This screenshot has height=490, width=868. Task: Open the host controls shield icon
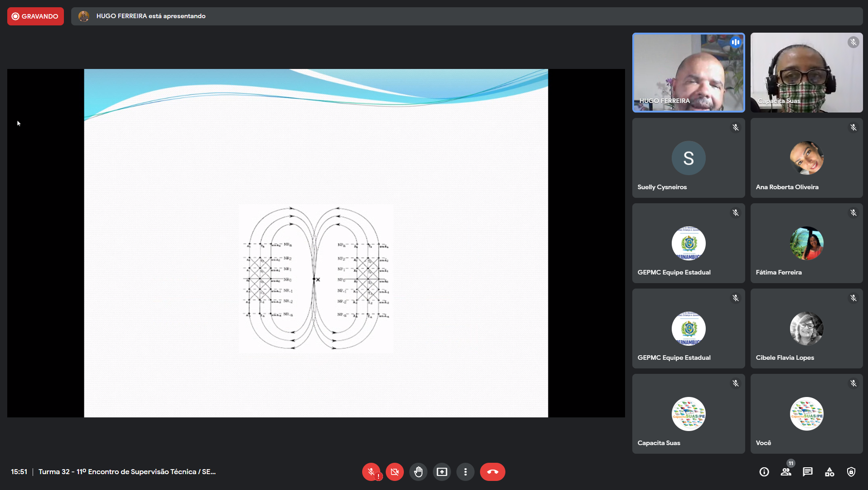pyautogui.click(x=851, y=472)
